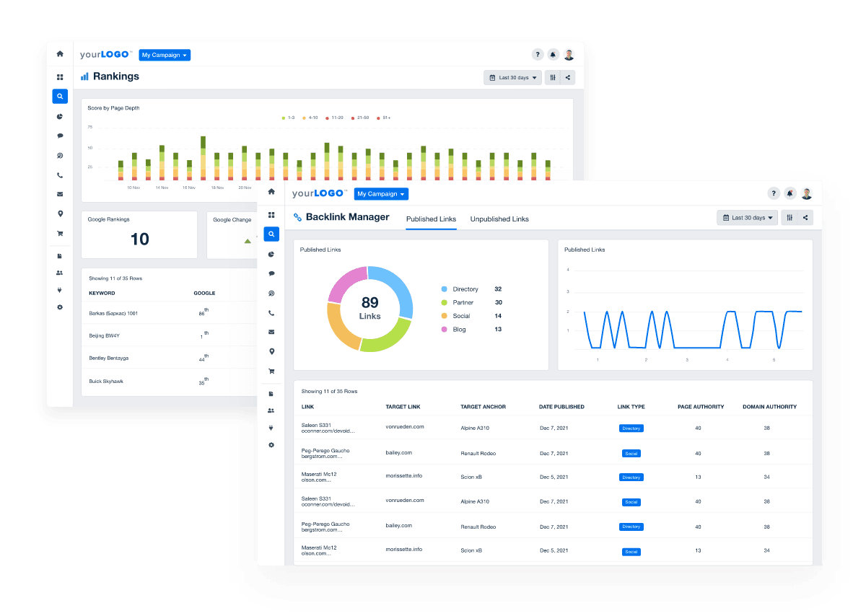Screen dimensions: 866x616
Task: Switch to the Unpublished Links tab
Action: [499, 219]
